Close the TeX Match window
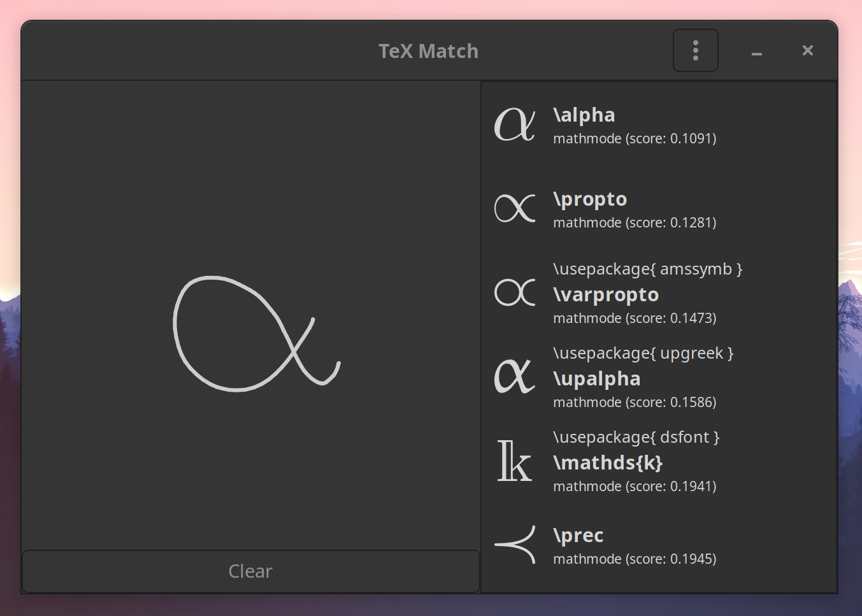 [807, 50]
